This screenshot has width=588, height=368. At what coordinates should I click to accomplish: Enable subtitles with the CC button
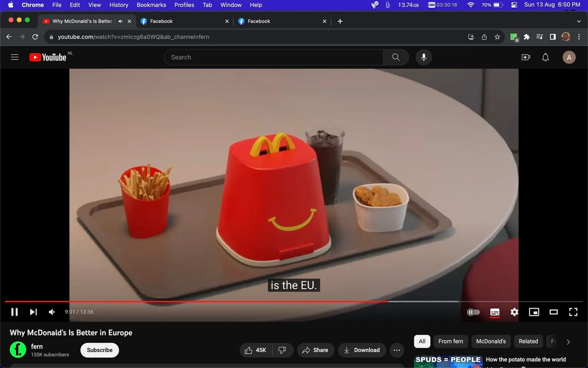[495, 312]
